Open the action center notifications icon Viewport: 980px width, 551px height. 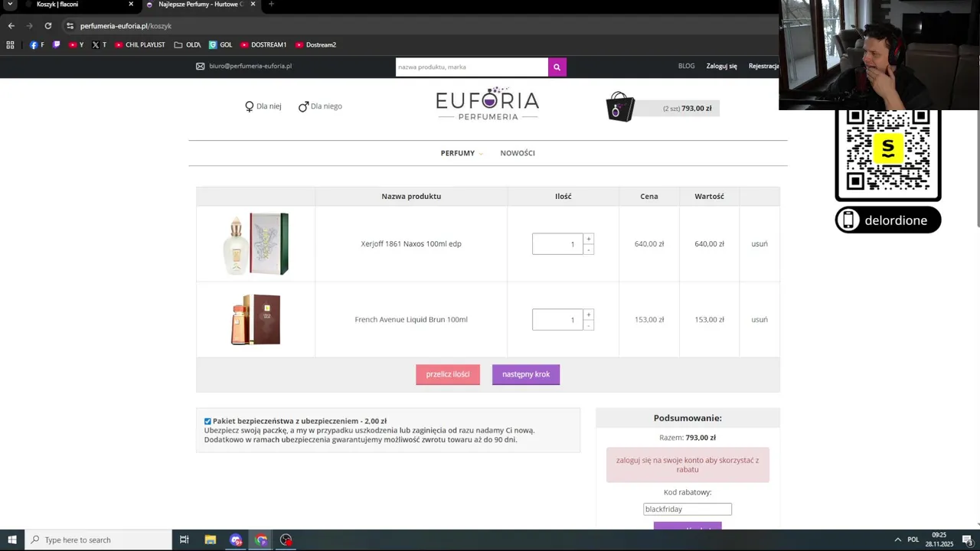(967, 540)
